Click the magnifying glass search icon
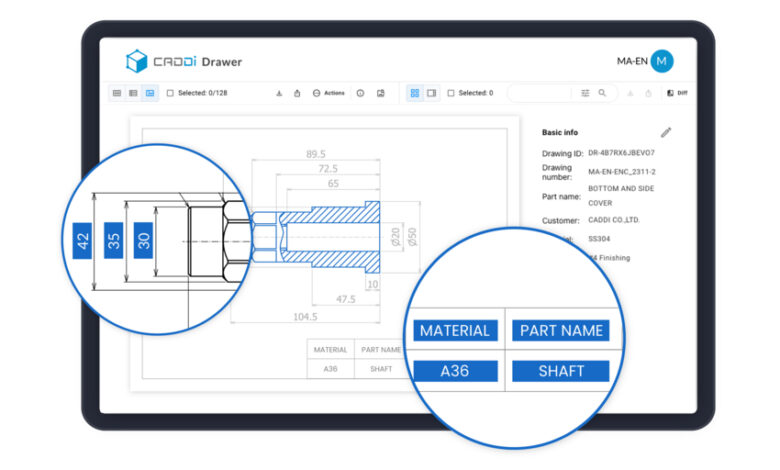The height and width of the screenshot is (470, 780). click(602, 93)
